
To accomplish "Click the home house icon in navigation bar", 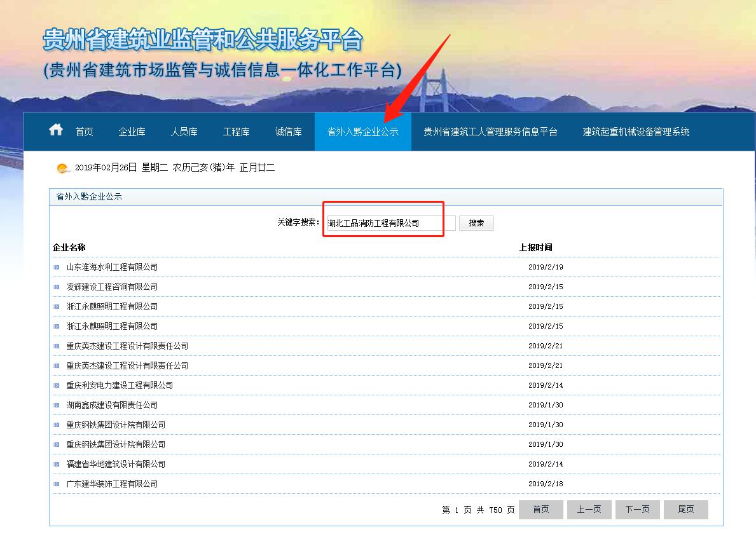I will 56,130.
